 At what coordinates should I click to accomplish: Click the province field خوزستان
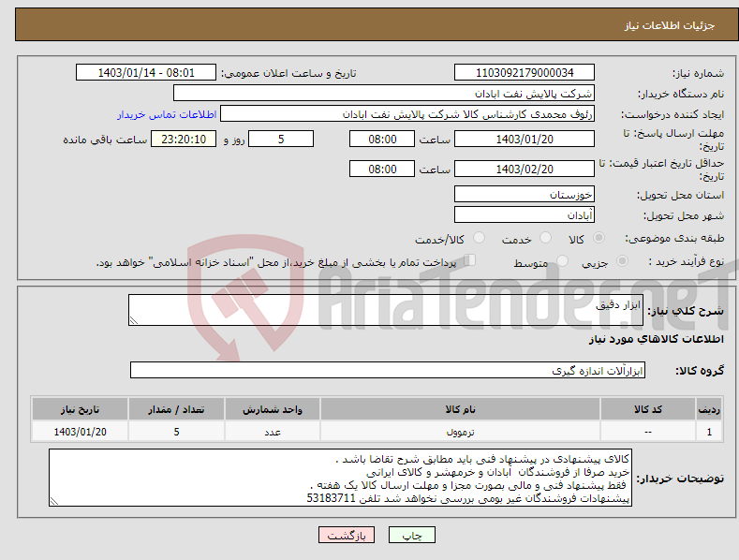(525, 194)
